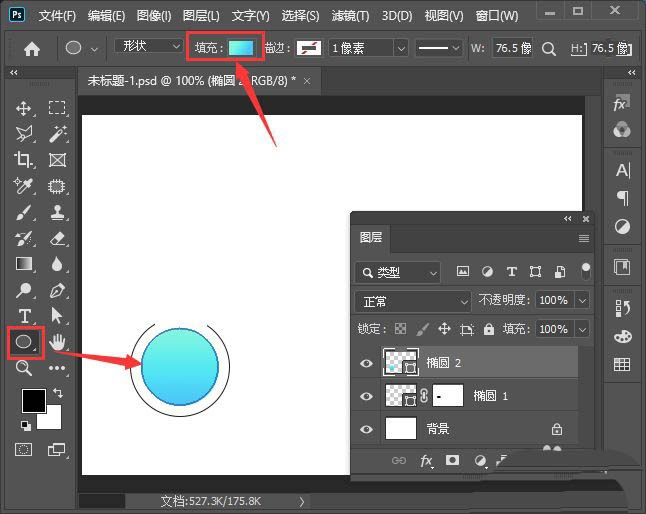Toggle visibility of 椭圆 1 layer
The height and width of the screenshot is (514, 646).
point(366,396)
